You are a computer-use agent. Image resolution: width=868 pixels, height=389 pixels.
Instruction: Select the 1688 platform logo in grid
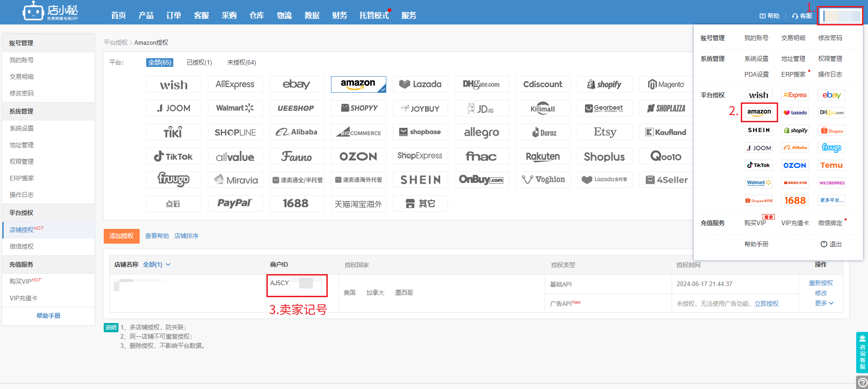(296, 203)
